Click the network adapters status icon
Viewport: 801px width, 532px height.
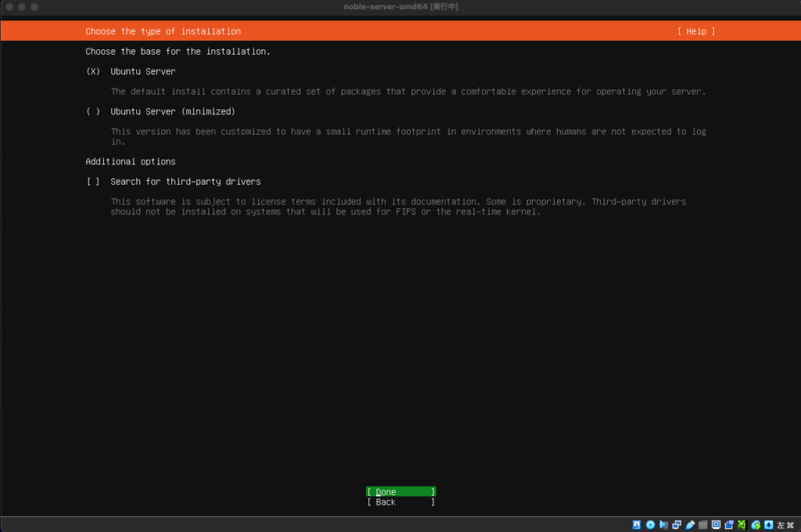[677, 525]
